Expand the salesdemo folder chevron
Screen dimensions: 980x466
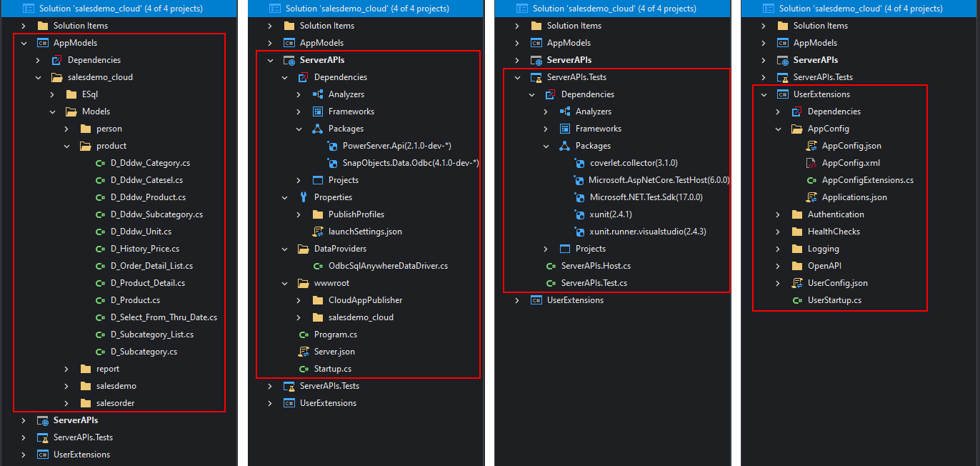pyautogui.click(x=66, y=386)
